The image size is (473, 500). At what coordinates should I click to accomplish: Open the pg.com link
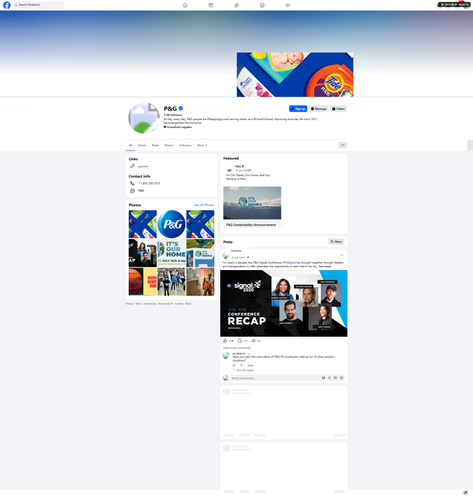[143, 166]
